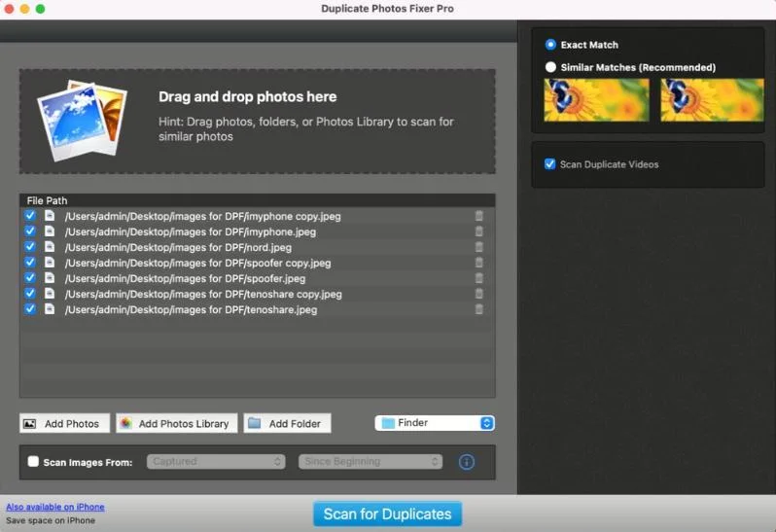The height and width of the screenshot is (532, 776).
Task: Click trash icon beside tenoshare.jpeg
Action: coord(478,309)
